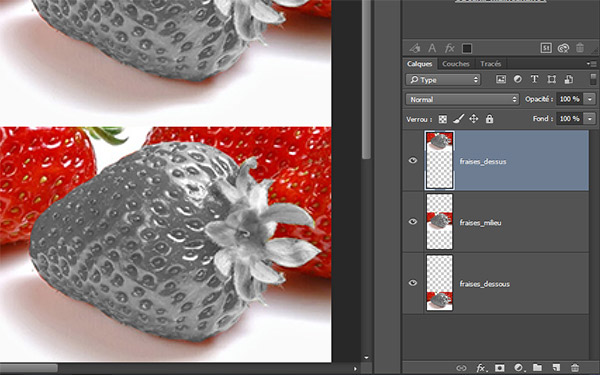Click the Opacité label
This screenshot has height=375, width=600.
point(539,99)
